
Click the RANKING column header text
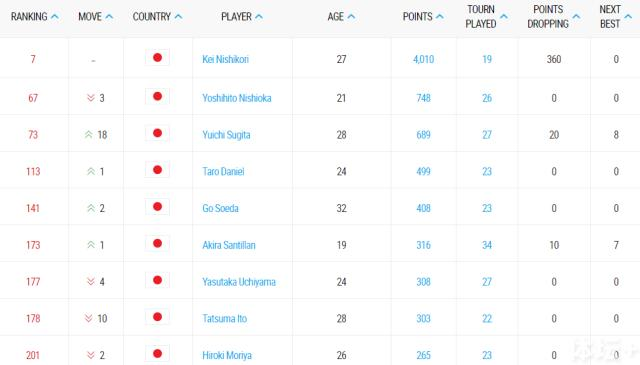(x=29, y=17)
